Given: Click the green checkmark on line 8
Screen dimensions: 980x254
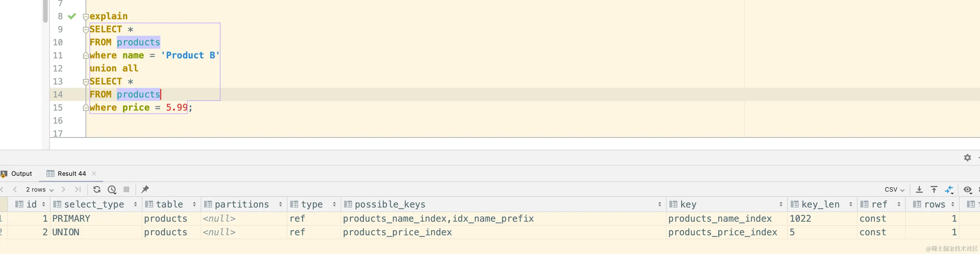Looking at the screenshot, I should tap(72, 16).
